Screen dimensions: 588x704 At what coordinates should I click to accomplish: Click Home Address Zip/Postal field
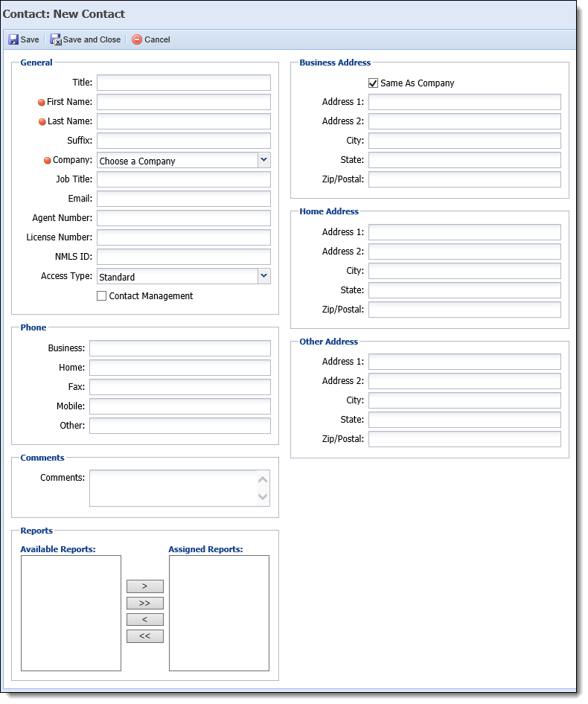[x=465, y=310]
